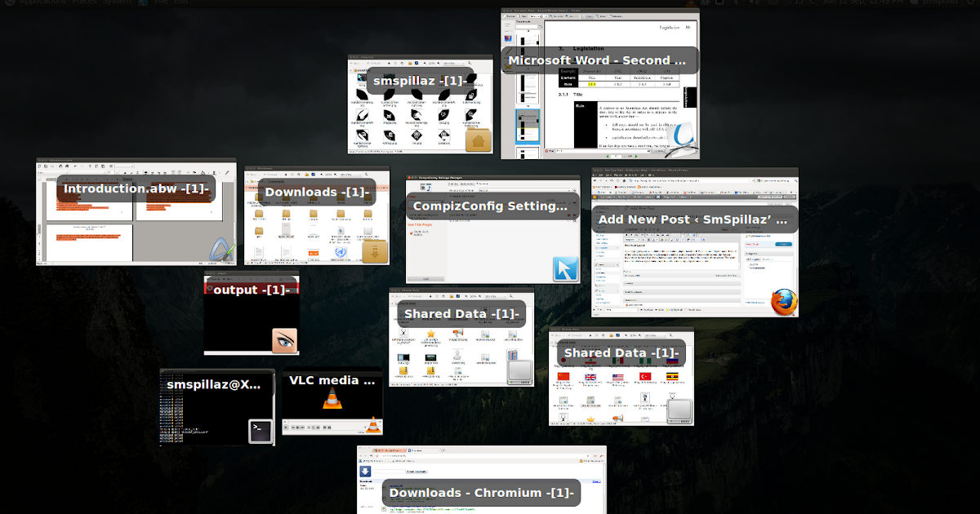Click the terminal icon on smspillaz@X window
Screen dimensions: 980x514
point(261,431)
